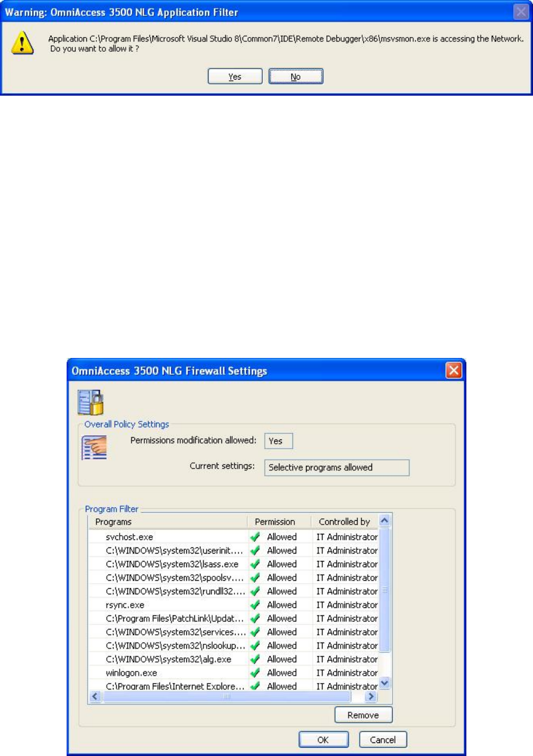Click the firewall padlock icon
This screenshot has width=533, height=756.
pos(89,402)
